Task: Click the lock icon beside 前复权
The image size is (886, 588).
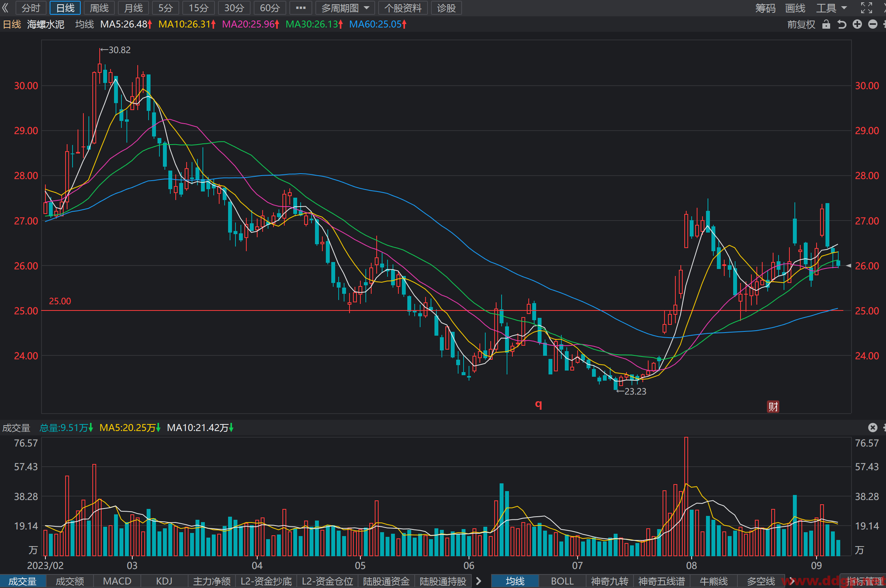Action: click(826, 24)
